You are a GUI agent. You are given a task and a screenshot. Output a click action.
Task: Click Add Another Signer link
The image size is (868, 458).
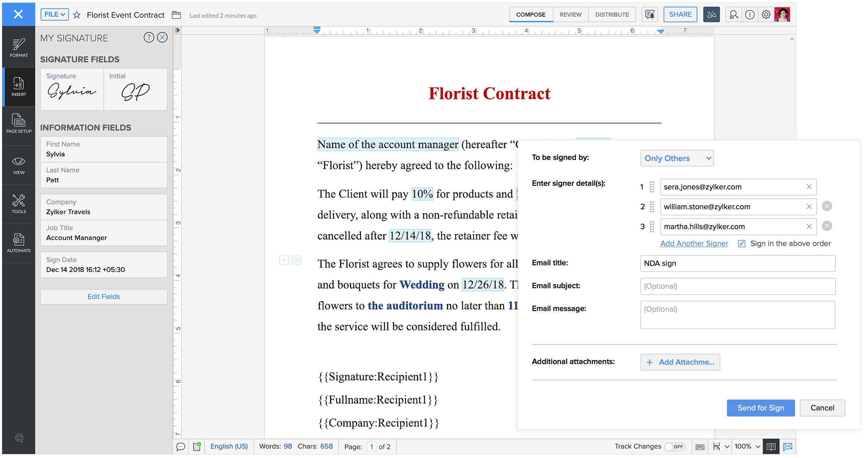click(693, 243)
